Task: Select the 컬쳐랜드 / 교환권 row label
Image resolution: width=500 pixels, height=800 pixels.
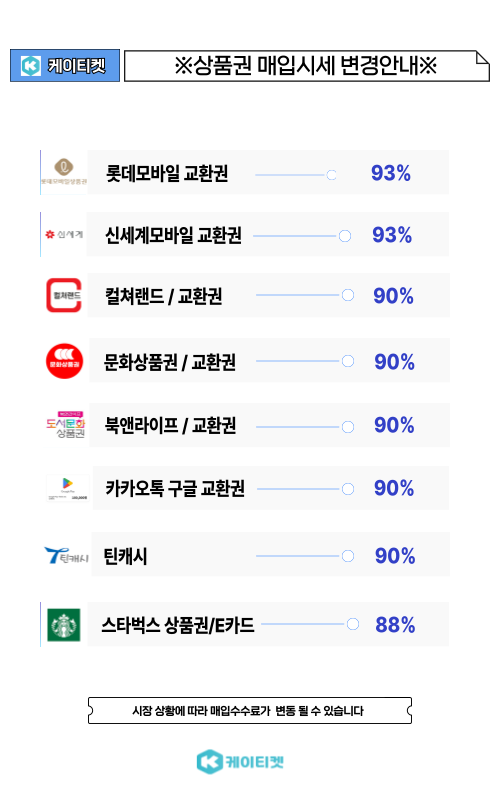Action: 163,296
